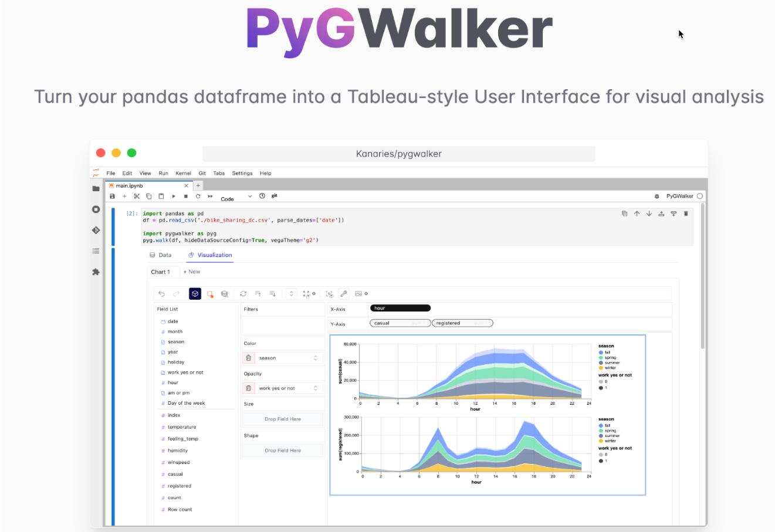Click the clock icon in notebook toolbar

pos(262,196)
